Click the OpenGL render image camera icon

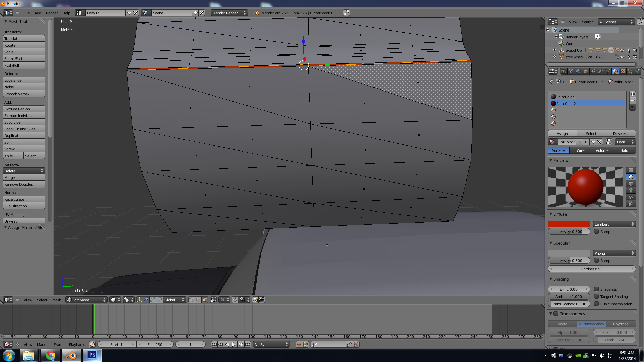pyautogui.click(x=255, y=300)
